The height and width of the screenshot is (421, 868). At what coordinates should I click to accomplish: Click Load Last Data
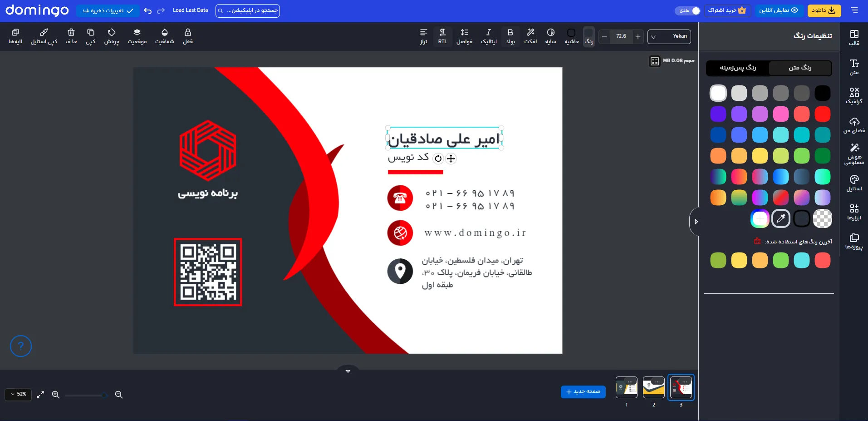pos(190,10)
